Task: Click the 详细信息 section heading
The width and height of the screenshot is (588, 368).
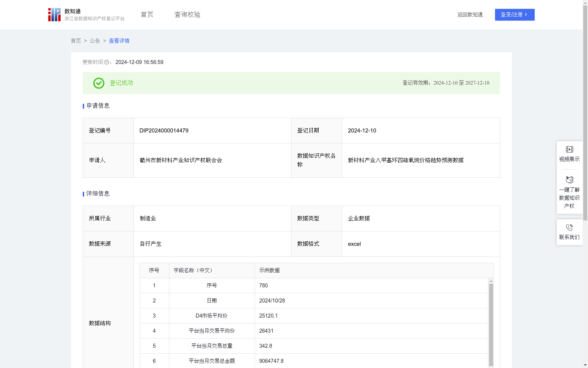Action: [x=98, y=194]
